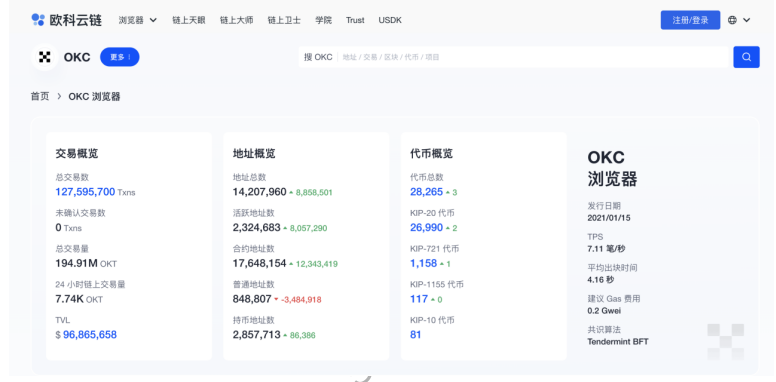Viewport: 776px width, 382px height.
Task: Click active addresses value 2,324,683
Action: 256,228
